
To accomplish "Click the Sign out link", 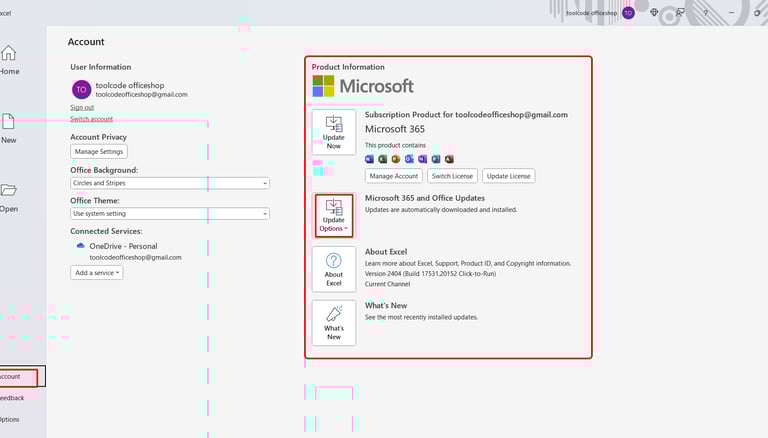I will pyautogui.click(x=82, y=107).
